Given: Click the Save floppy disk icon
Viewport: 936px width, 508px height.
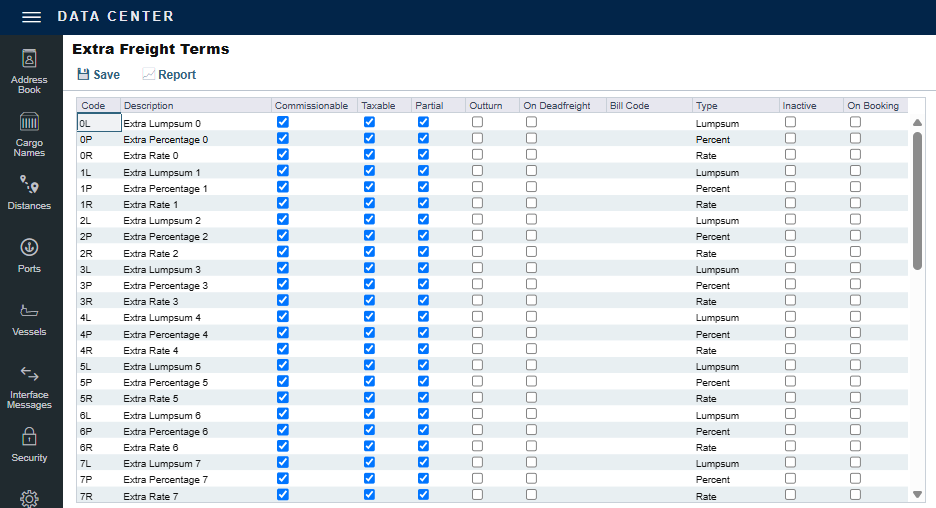Looking at the screenshot, I should pos(83,74).
